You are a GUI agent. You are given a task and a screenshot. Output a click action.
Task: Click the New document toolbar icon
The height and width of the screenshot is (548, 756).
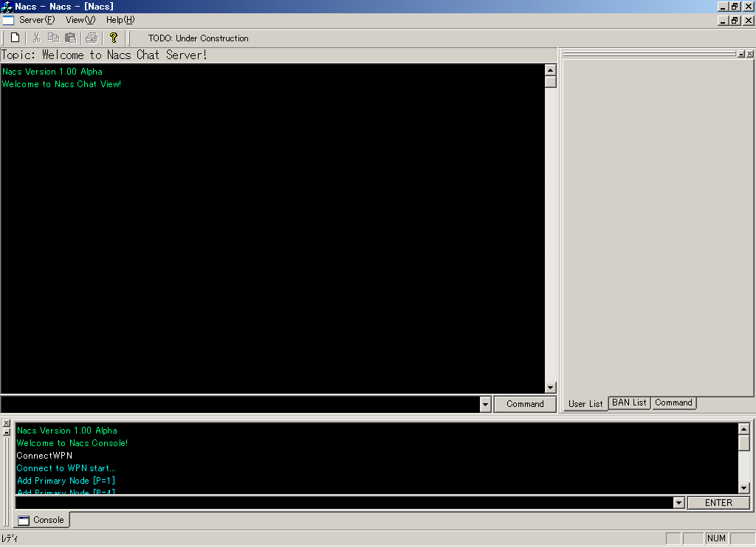(x=15, y=38)
